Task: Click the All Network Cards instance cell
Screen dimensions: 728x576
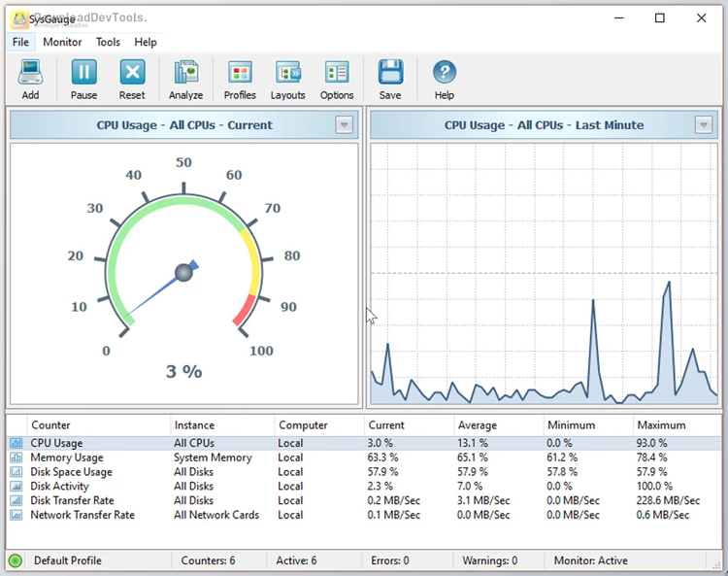Action: tap(216, 515)
